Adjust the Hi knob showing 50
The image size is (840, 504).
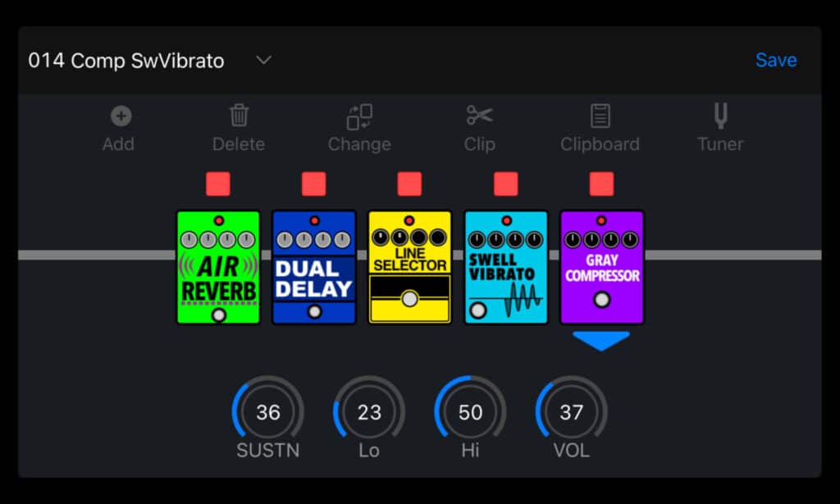tap(470, 411)
